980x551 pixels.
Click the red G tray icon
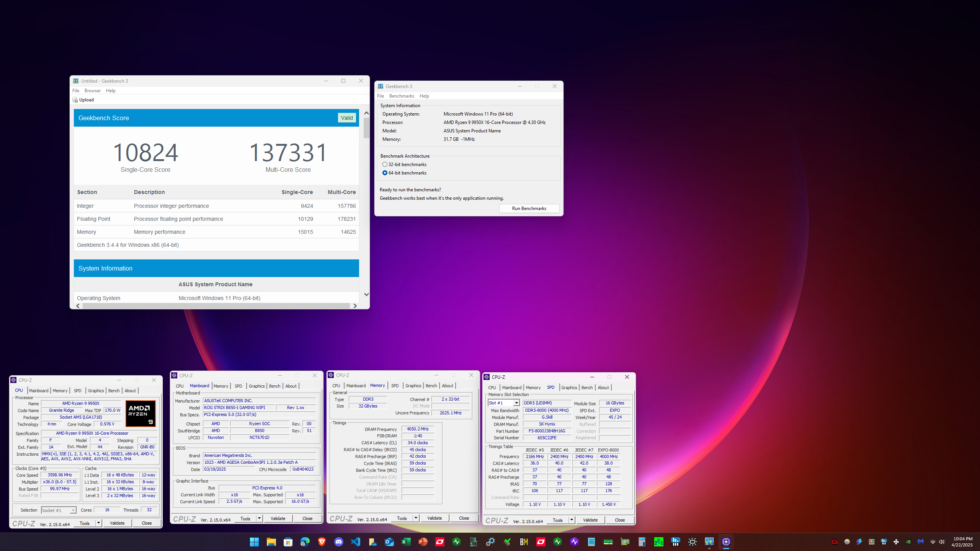[x=835, y=542]
